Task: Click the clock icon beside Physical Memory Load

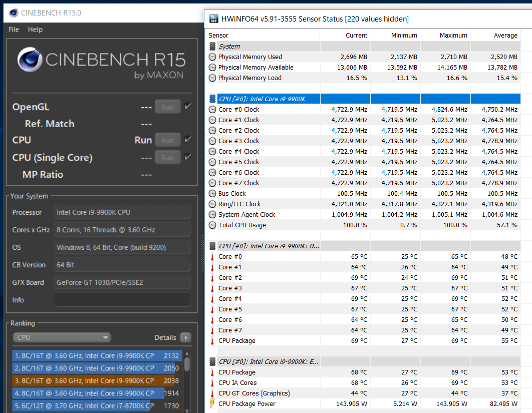Action: pyautogui.click(x=212, y=78)
